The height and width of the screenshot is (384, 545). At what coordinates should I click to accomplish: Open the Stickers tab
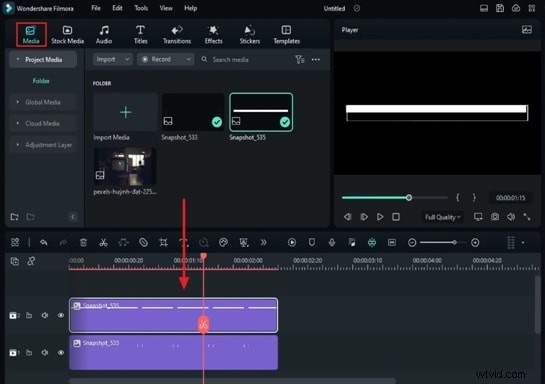click(250, 35)
